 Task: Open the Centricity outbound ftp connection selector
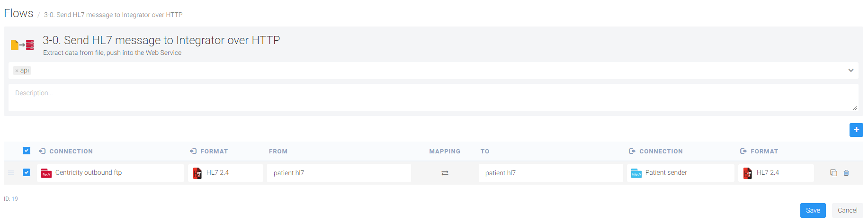pos(111,173)
